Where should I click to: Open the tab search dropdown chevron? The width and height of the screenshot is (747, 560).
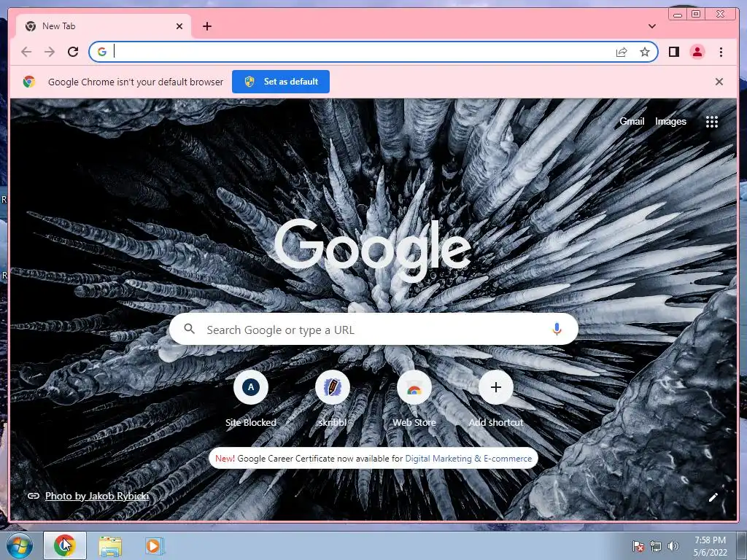[652, 26]
